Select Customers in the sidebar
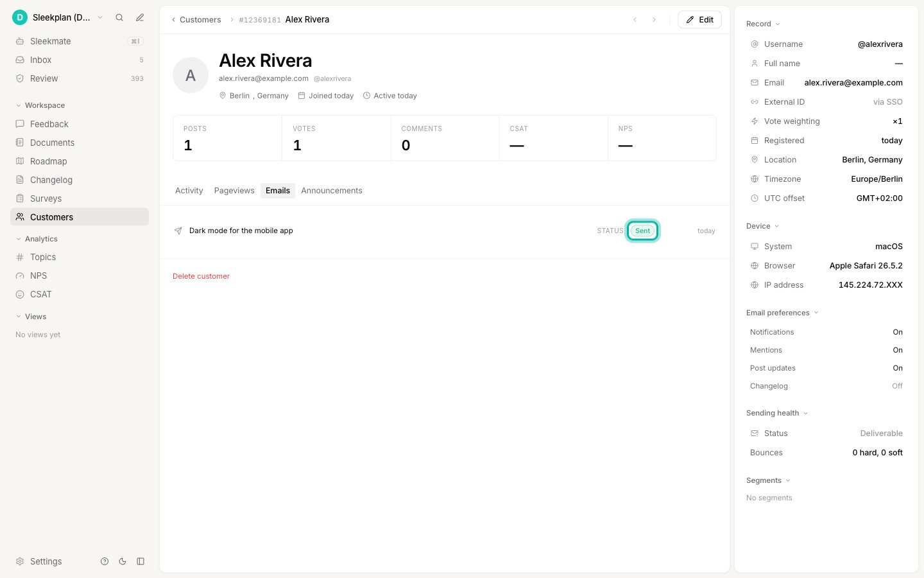 80,217
